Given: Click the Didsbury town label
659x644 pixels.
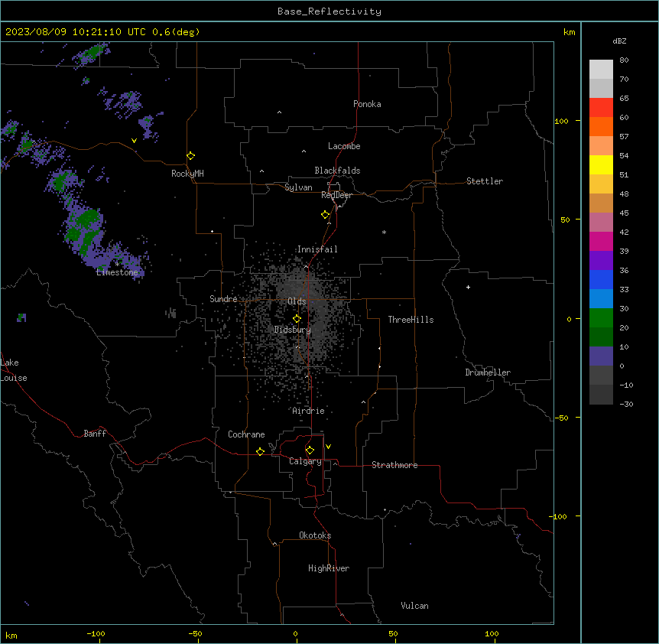Looking at the screenshot, I should point(293,330).
